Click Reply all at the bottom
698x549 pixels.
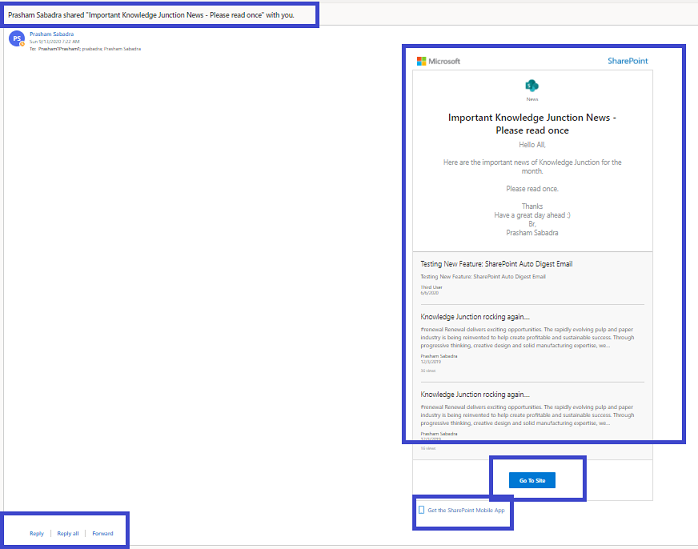coord(68,533)
